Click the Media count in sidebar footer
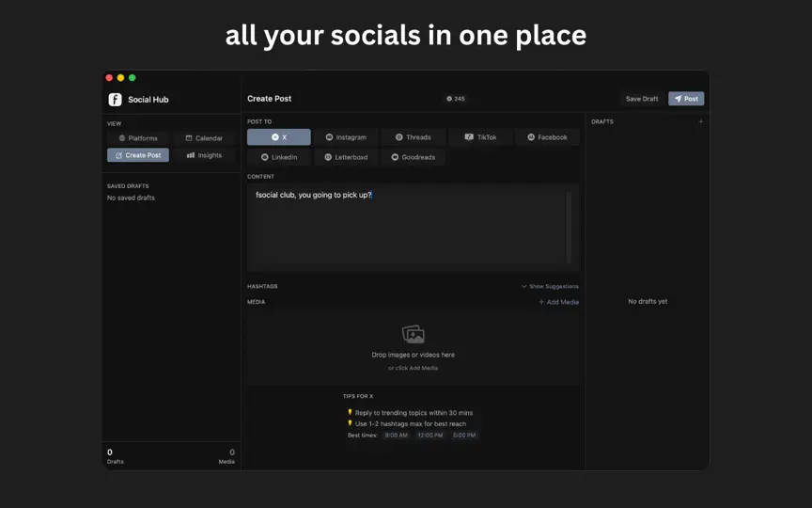 coord(226,456)
